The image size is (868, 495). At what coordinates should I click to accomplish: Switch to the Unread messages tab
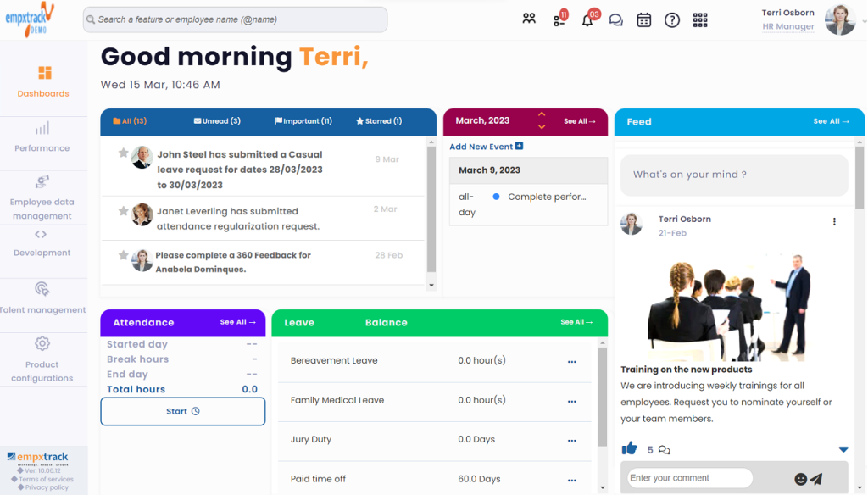point(217,121)
